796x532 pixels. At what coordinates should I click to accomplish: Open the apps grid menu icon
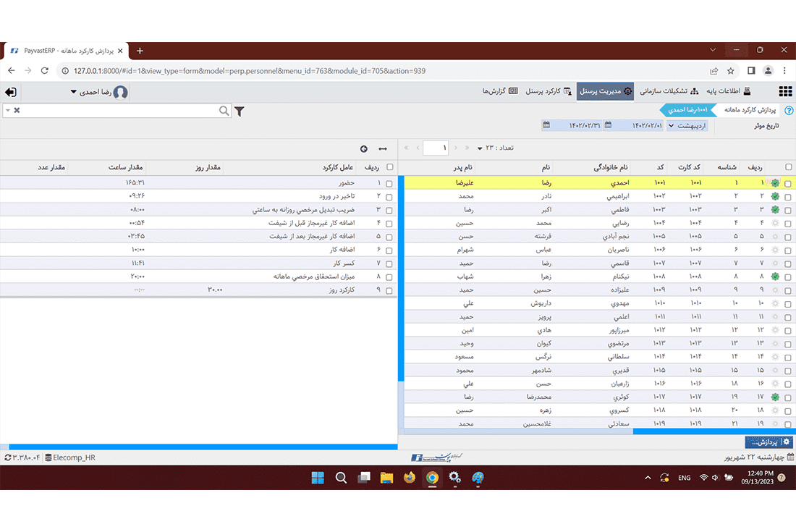(x=785, y=92)
